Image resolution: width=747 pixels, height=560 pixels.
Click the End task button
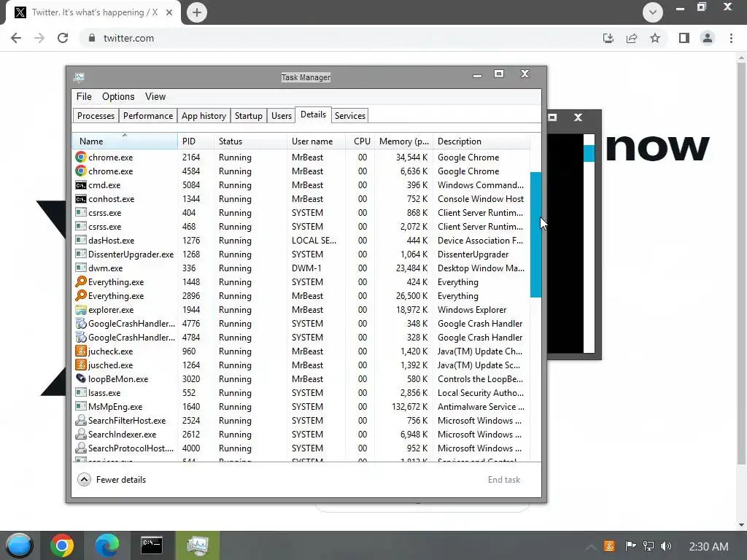pyautogui.click(x=504, y=480)
